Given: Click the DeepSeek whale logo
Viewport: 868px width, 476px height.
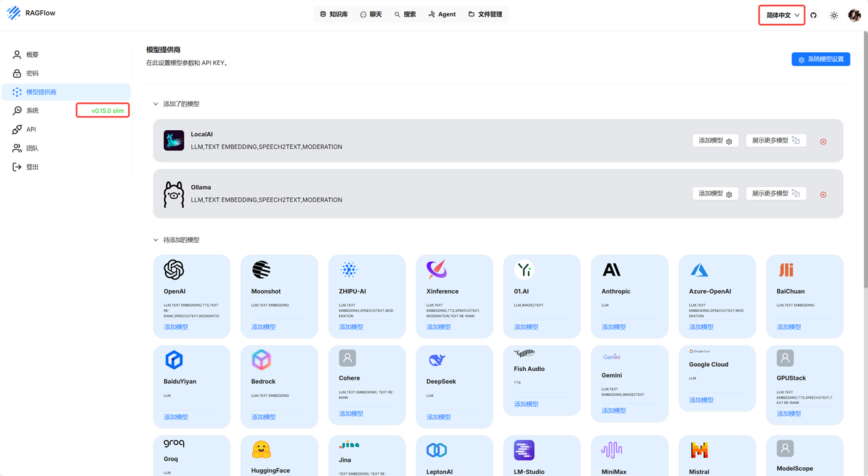Looking at the screenshot, I should 437,360.
